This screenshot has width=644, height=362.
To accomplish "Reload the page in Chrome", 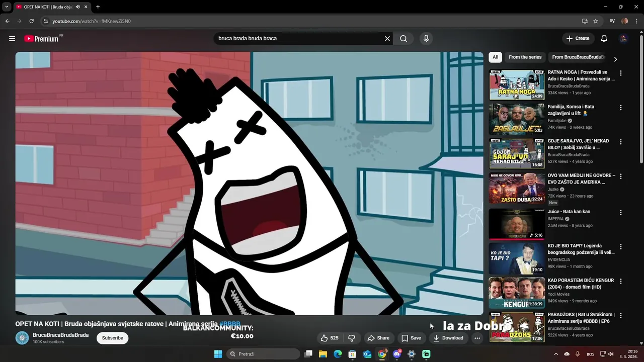I will pos(31,21).
